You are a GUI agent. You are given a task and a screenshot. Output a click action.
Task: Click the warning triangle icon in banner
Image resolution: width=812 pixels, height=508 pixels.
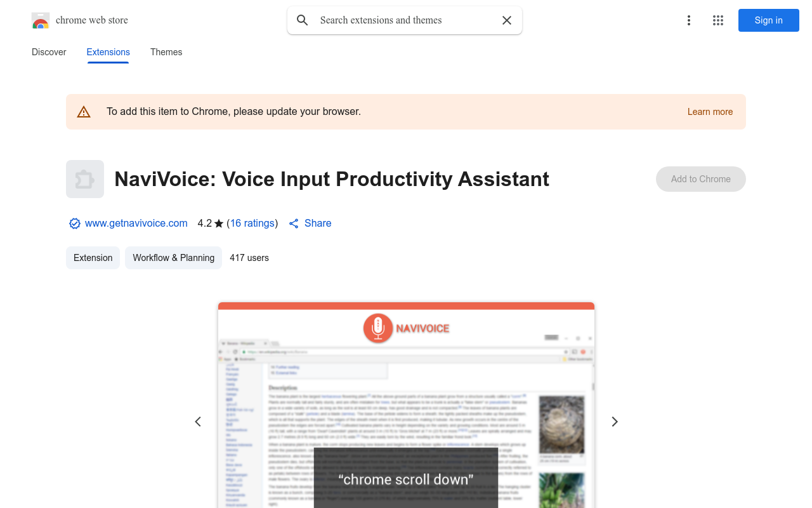(84, 112)
